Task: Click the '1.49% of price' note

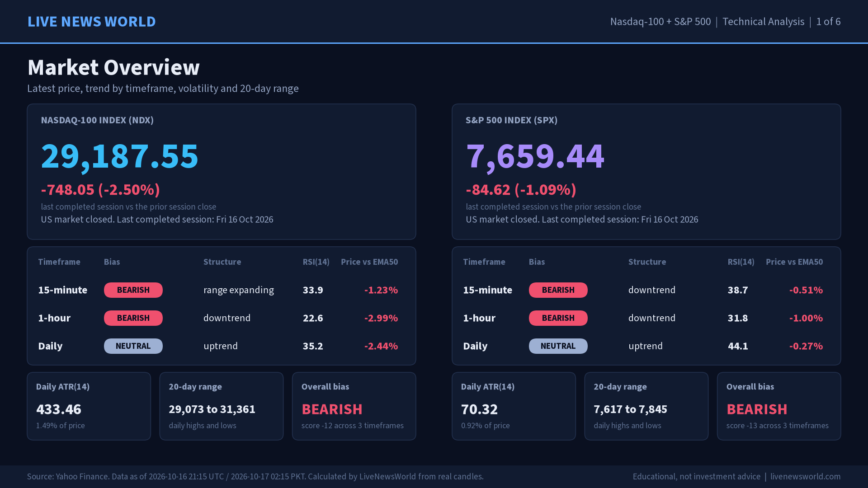Action: [61, 426]
